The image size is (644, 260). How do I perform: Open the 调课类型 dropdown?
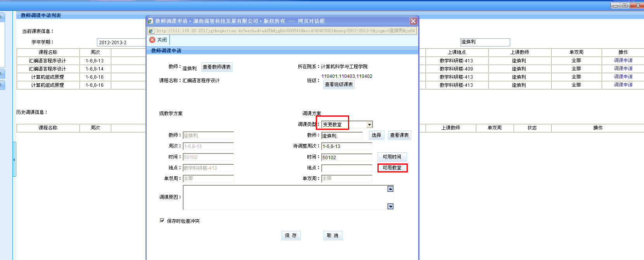tap(369, 124)
